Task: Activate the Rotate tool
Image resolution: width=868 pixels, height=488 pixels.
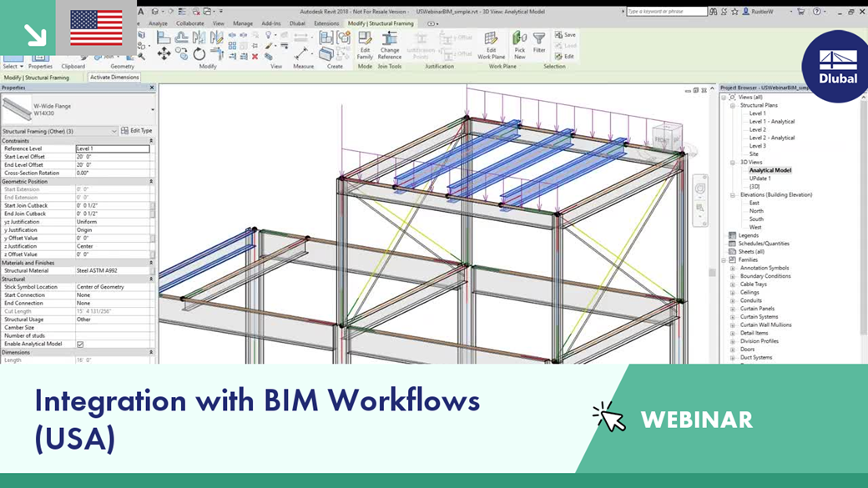Action: (199, 53)
